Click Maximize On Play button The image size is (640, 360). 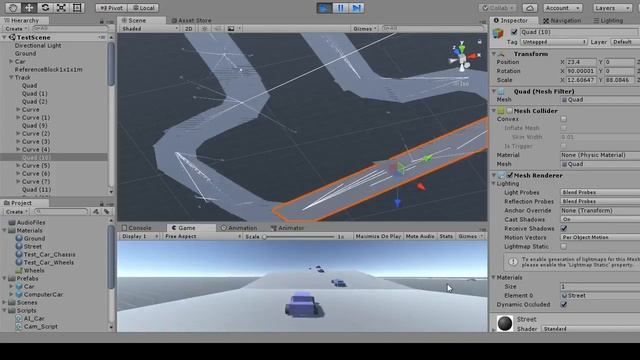coord(378,236)
